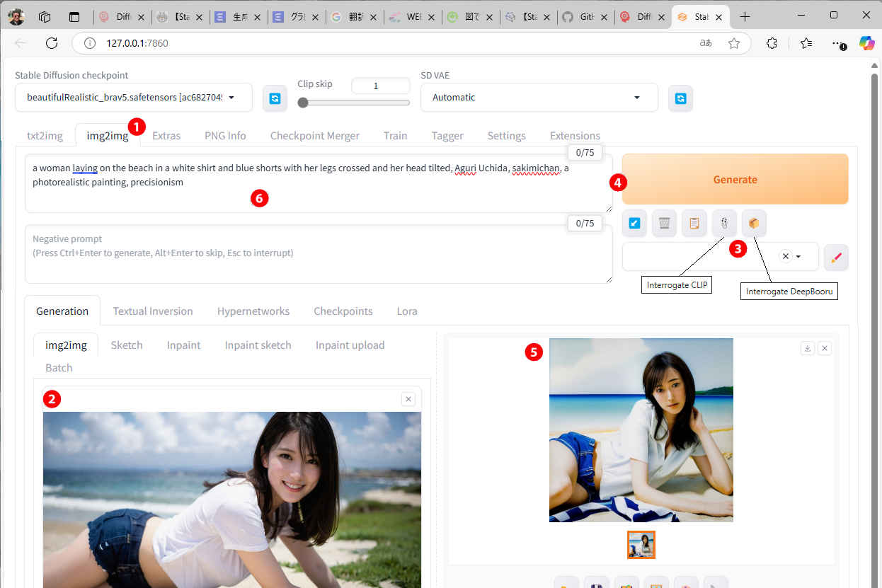Click the blue arrow read-parameters icon
This screenshot has width=882, height=588.
[x=634, y=224]
